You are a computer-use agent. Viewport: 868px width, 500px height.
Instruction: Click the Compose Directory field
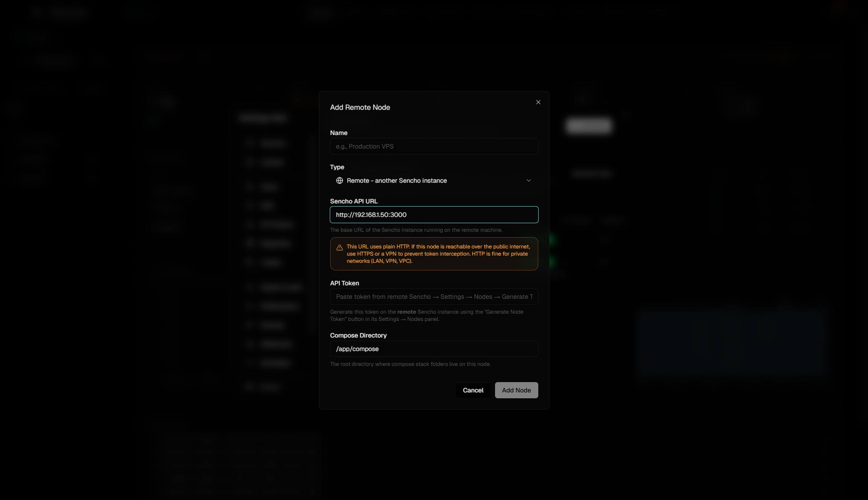pyautogui.click(x=434, y=349)
